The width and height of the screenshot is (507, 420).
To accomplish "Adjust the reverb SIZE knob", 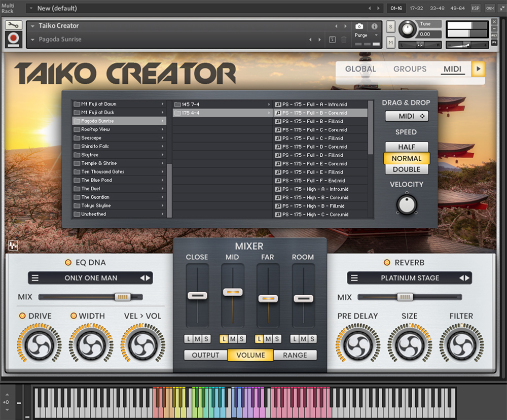I will click(x=410, y=345).
